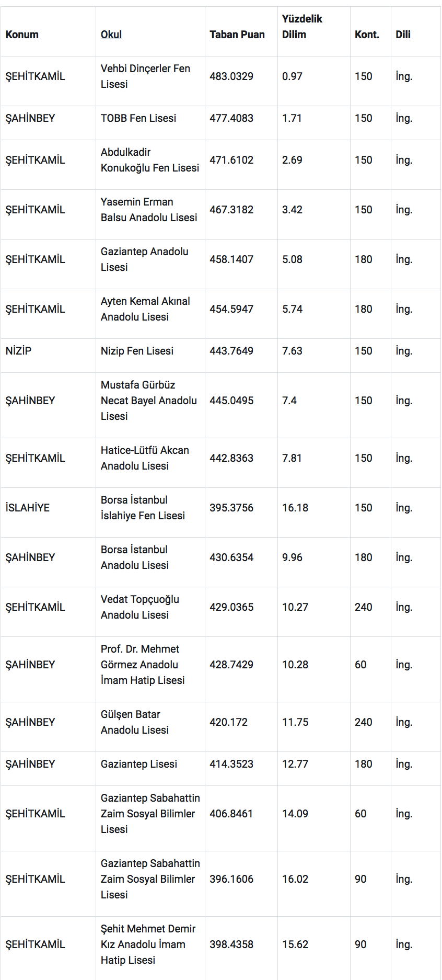This screenshot has width=442, height=980.
Task: Click Vedat Topçuoğlu Anadolu Lisesi name
Action: pos(140,607)
